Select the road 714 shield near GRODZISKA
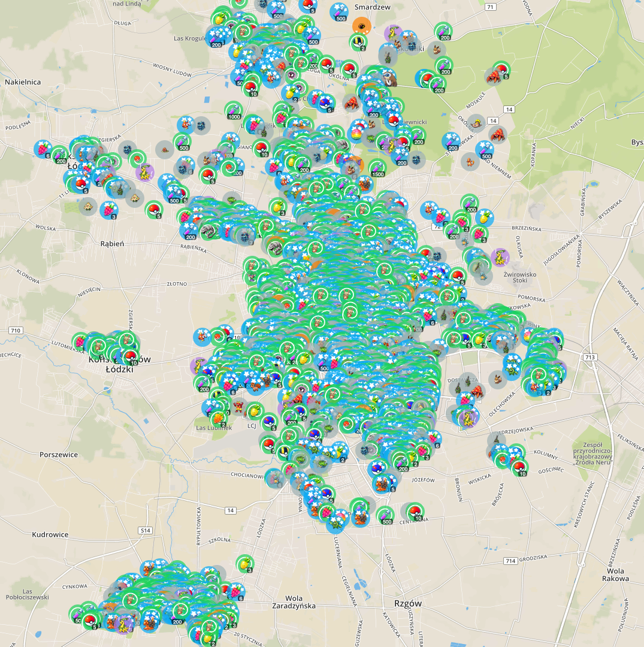Viewport: 644px width, 647px height. pyautogui.click(x=511, y=561)
